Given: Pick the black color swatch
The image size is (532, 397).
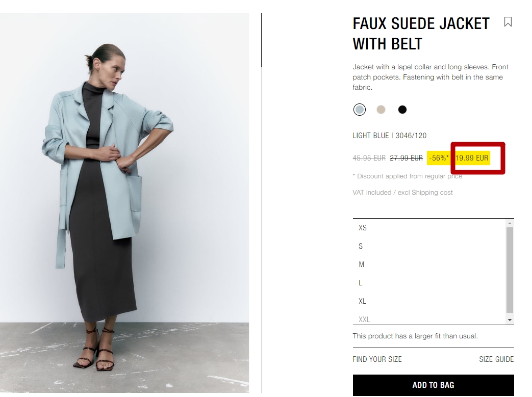Looking at the screenshot, I should [x=402, y=110].
